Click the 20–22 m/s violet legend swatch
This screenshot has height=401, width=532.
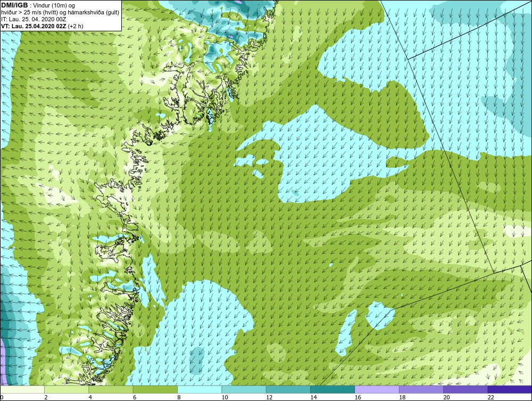click(465, 389)
